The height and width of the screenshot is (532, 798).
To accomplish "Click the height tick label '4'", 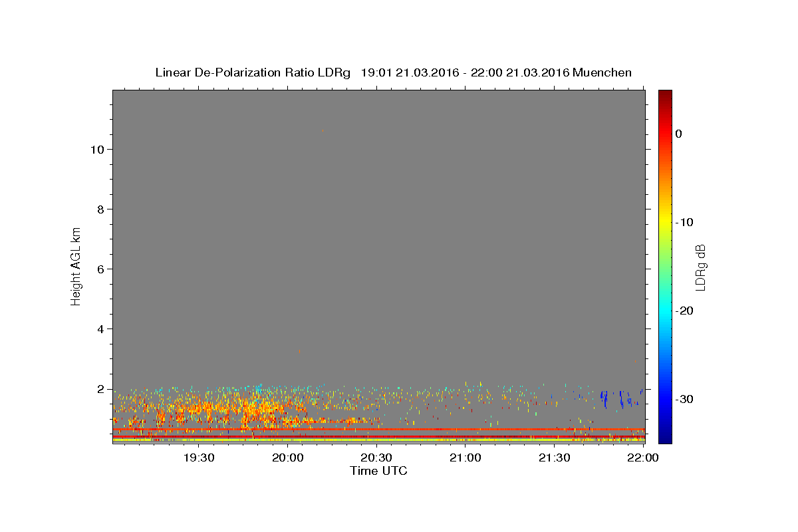I will coord(100,329).
